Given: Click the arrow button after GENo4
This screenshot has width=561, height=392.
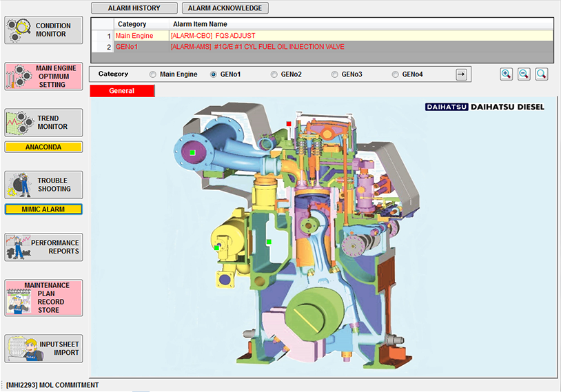Looking at the screenshot, I should [462, 74].
